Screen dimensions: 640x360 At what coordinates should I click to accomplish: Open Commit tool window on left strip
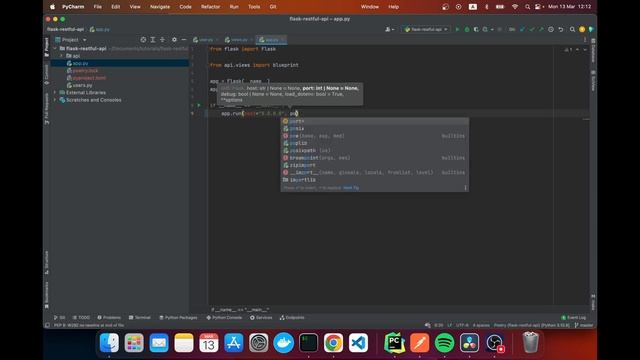[47, 74]
